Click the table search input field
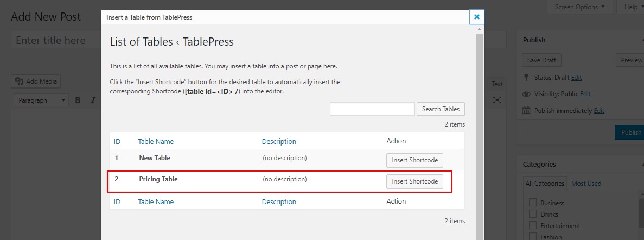 [x=372, y=109]
